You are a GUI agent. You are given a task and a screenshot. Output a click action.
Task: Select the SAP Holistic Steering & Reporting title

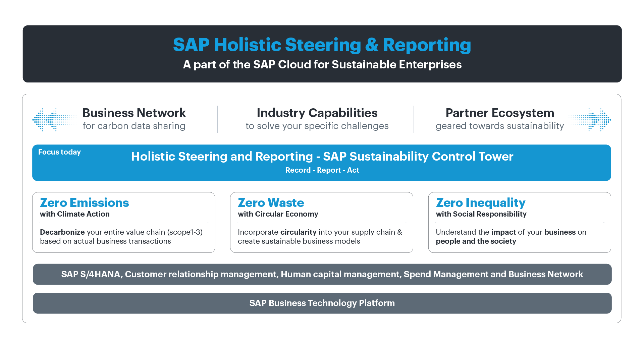[322, 45]
